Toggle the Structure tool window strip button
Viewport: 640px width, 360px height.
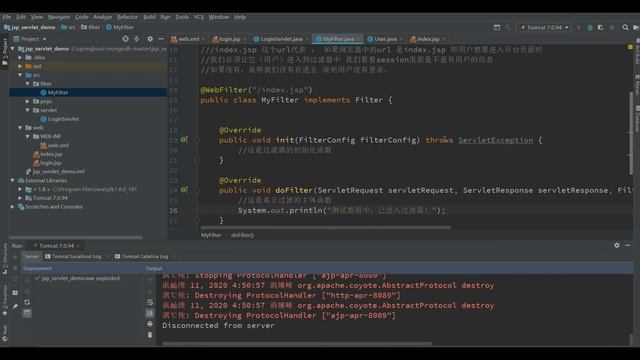click(4, 258)
